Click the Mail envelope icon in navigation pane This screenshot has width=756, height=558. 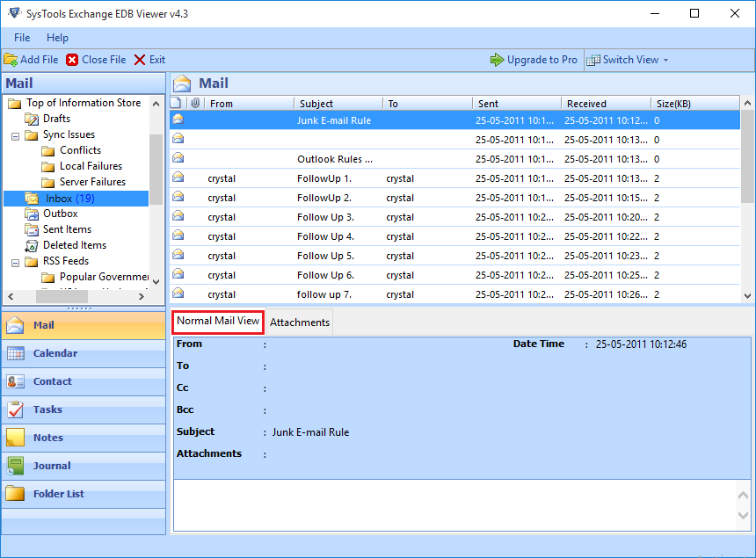(x=16, y=325)
